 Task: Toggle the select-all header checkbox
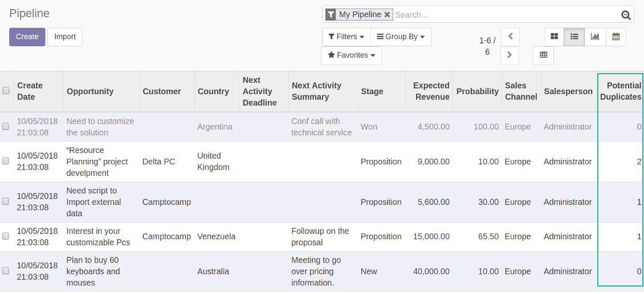point(6,91)
